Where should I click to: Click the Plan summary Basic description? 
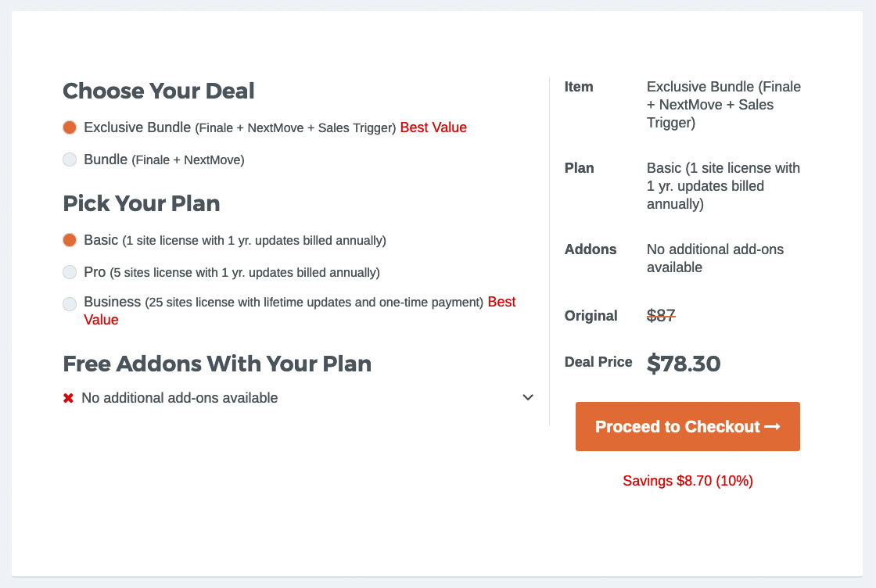click(x=723, y=186)
